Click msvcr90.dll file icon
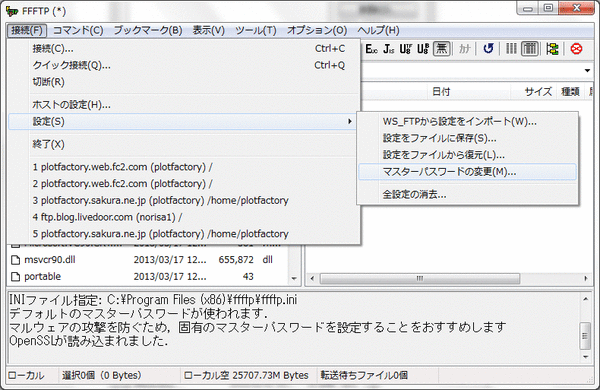 [x=15, y=260]
